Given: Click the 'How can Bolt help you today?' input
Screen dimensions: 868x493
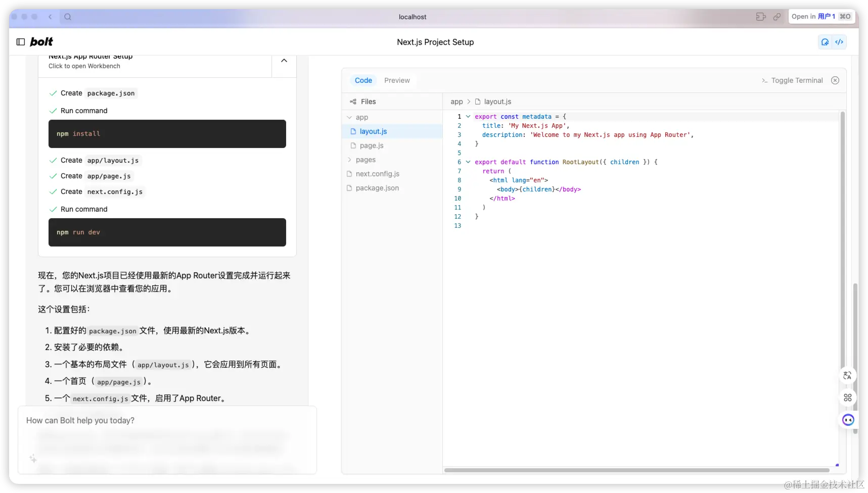Looking at the screenshot, I should click(167, 439).
